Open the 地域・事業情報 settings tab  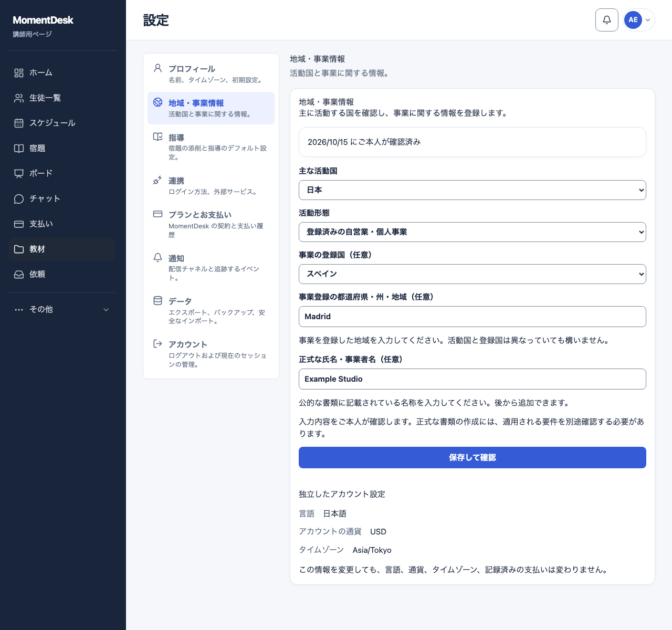tap(211, 108)
